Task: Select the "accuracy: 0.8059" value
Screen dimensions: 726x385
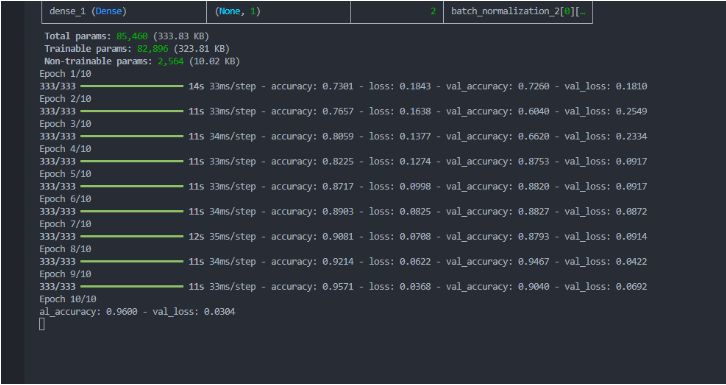Action: pyautogui.click(x=313, y=136)
